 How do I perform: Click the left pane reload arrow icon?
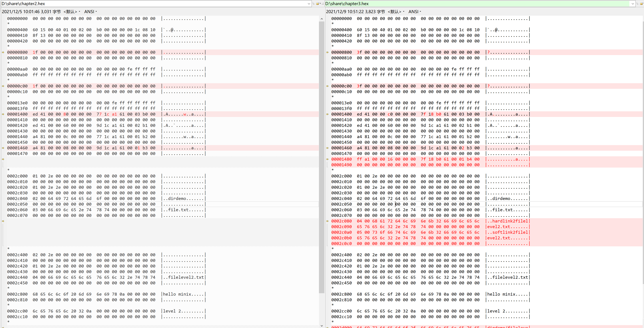tap(313, 4)
